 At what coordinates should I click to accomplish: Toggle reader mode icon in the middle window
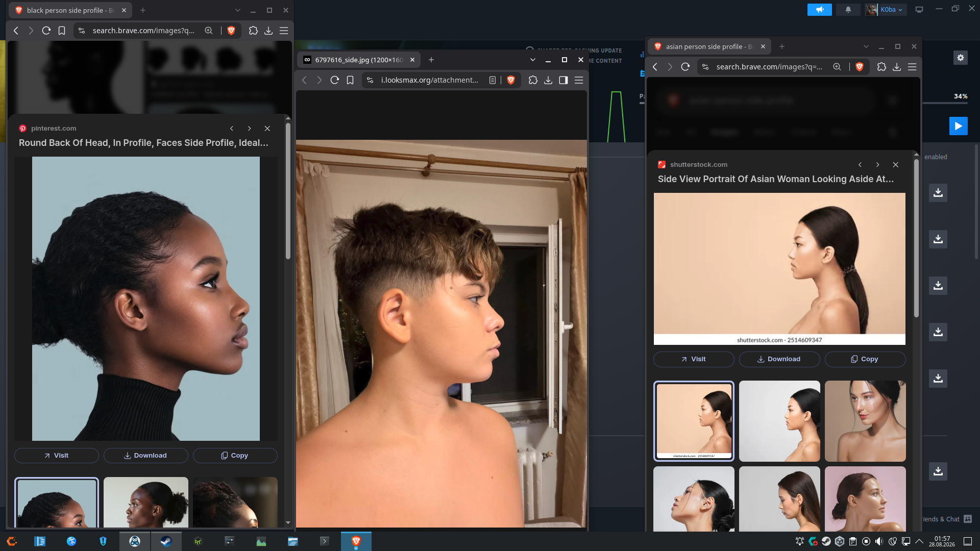click(493, 80)
